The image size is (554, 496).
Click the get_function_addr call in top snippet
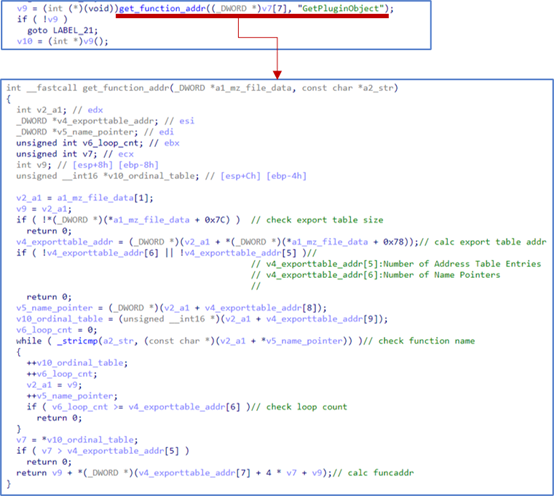(x=163, y=8)
